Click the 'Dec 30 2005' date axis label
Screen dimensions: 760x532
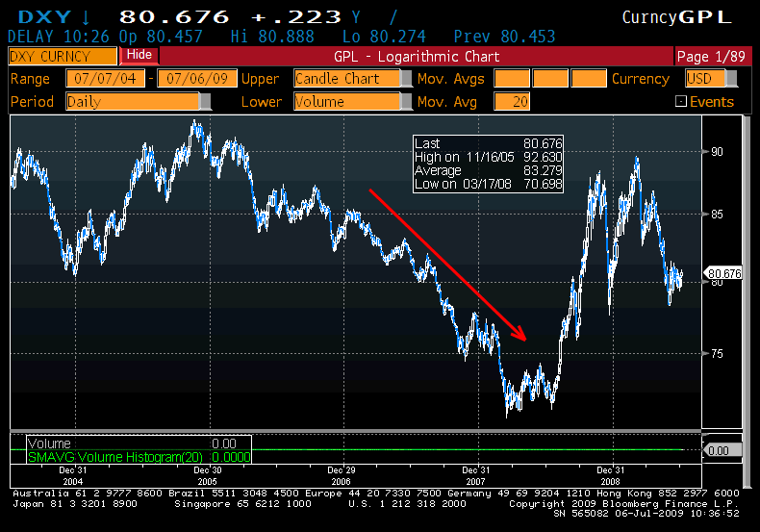pos(208,476)
